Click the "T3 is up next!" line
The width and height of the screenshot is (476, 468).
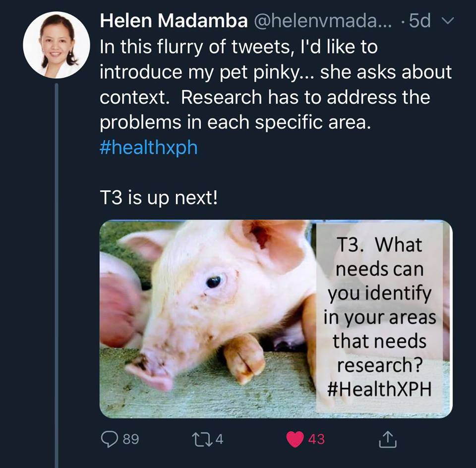159,198
